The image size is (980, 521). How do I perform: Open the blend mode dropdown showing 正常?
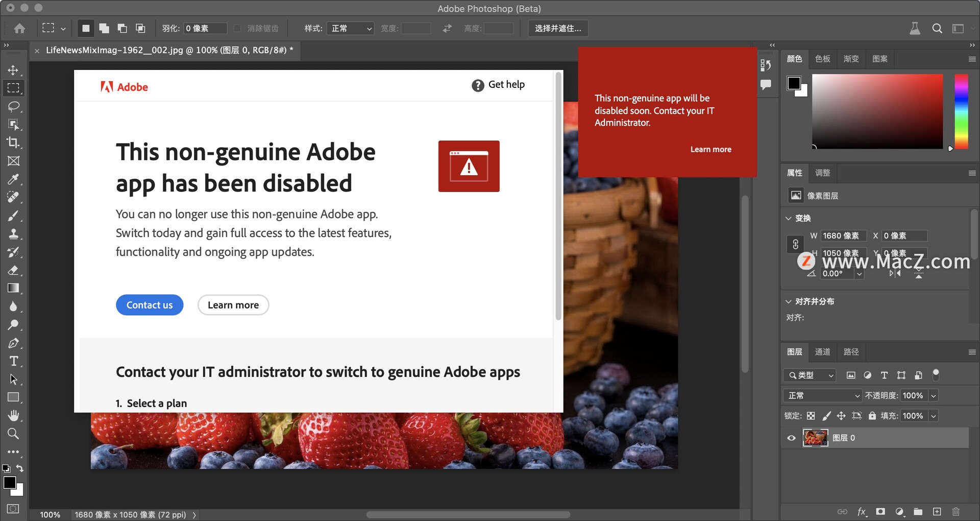coord(822,395)
